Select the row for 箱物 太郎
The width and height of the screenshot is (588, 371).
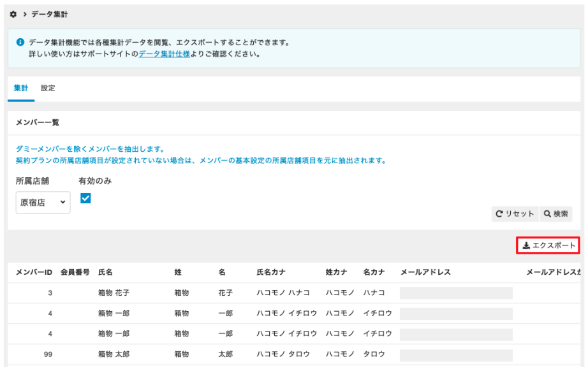[x=294, y=354]
